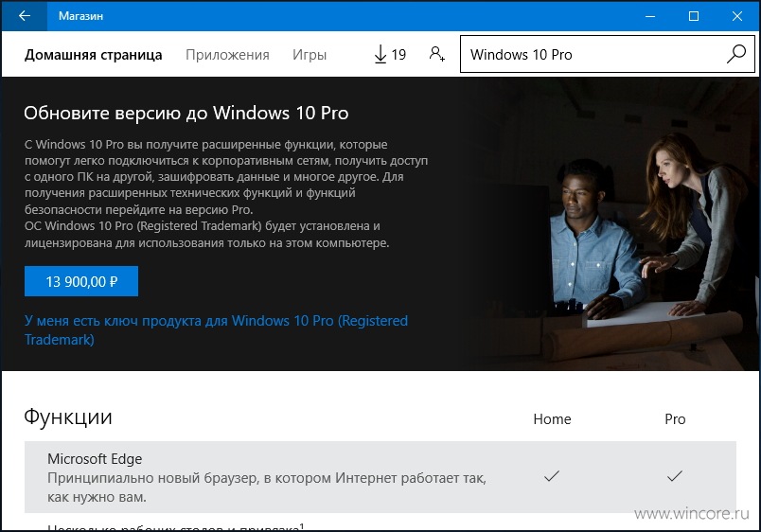Select the Microsoft Edge feature row title
The height and width of the screenshot is (532, 761).
[x=95, y=459]
